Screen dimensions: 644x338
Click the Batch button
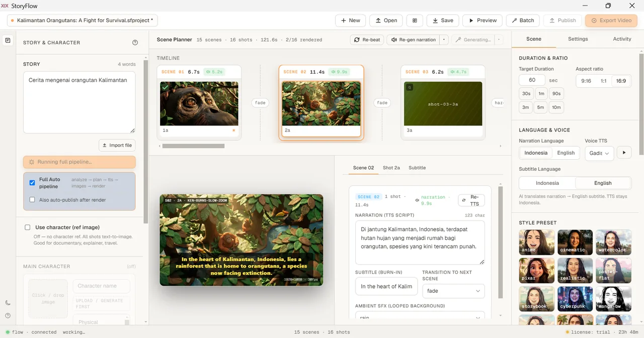coord(523,21)
